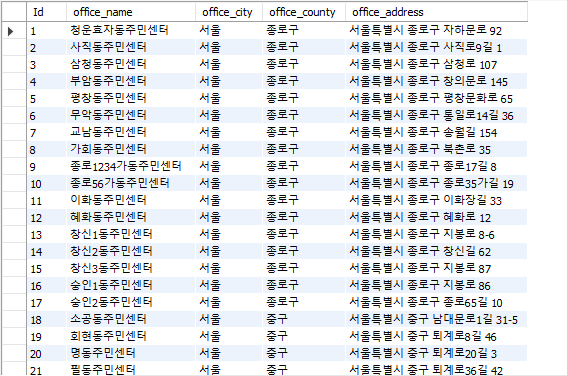Click the office_city column header
Screen dimensions: 567x376
229,12
